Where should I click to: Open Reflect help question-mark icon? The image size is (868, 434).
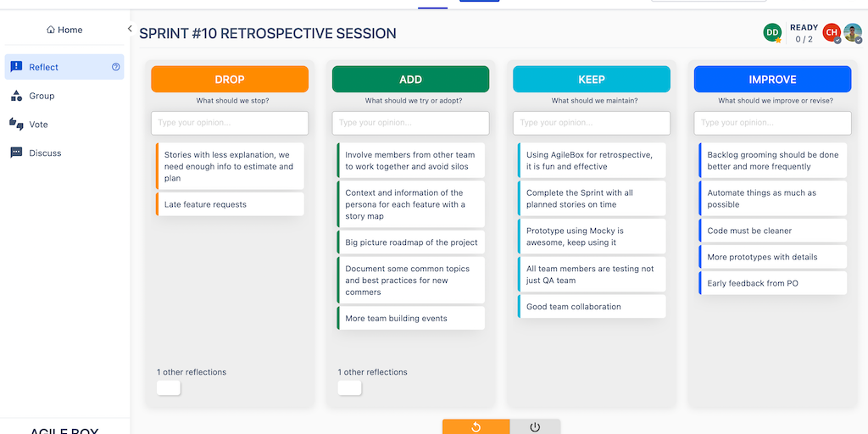pyautogui.click(x=116, y=67)
